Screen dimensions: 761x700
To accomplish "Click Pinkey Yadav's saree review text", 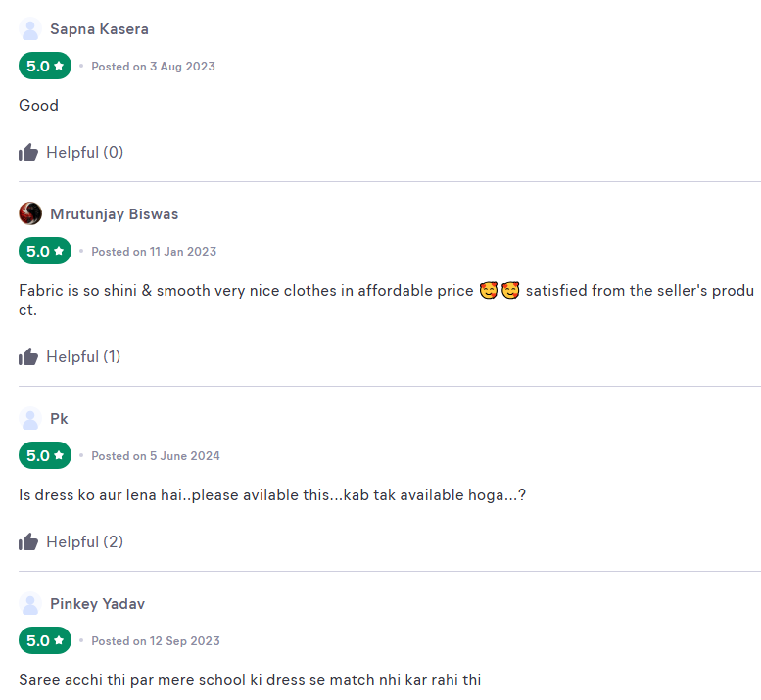I will coord(250,679).
